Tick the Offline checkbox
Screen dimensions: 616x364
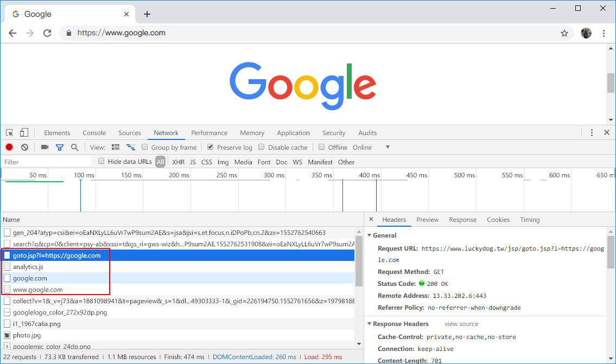pyautogui.click(x=321, y=147)
